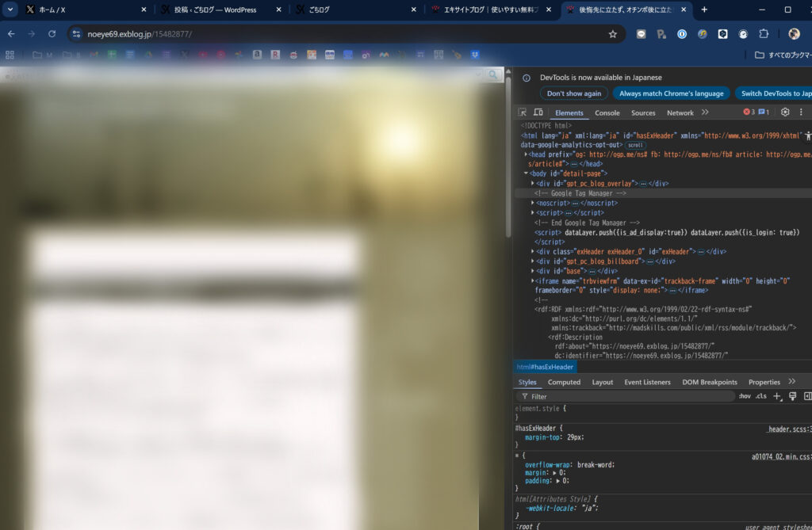The width and height of the screenshot is (812, 530).
Task: Toggle the device toolbar emulation icon
Action: (538, 112)
